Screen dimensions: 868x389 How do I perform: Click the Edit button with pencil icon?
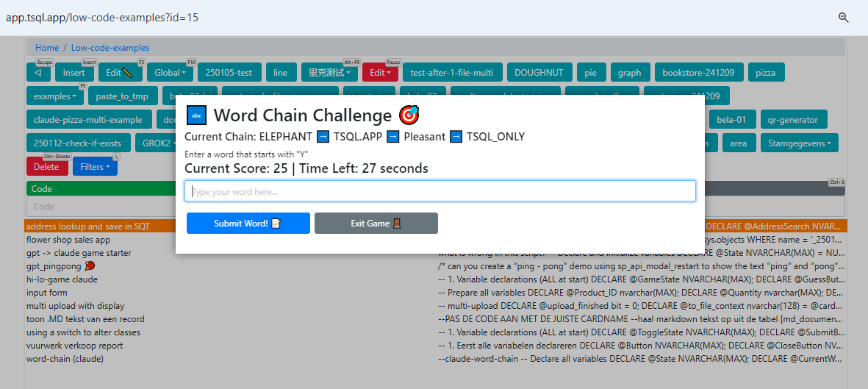coord(120,73)
